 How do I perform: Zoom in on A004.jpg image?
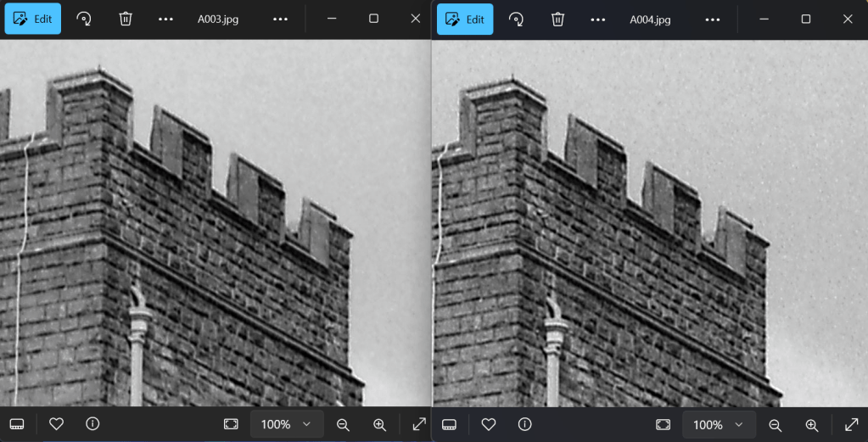tap(812, 424)
